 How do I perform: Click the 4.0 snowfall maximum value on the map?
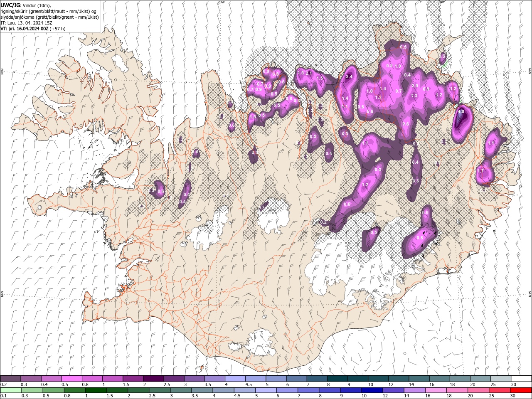pyautogui.click(x=461, y=112)
